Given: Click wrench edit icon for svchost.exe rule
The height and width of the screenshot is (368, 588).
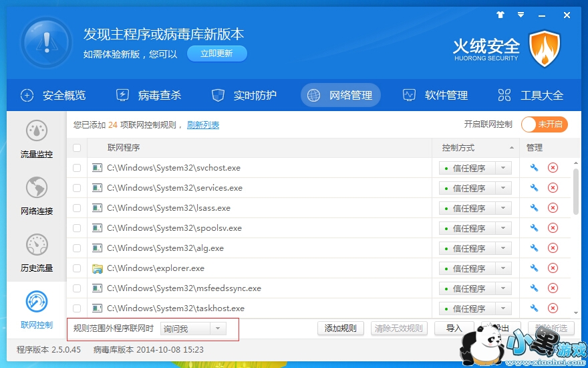Looking at the screenshot, I should (534, 168).
